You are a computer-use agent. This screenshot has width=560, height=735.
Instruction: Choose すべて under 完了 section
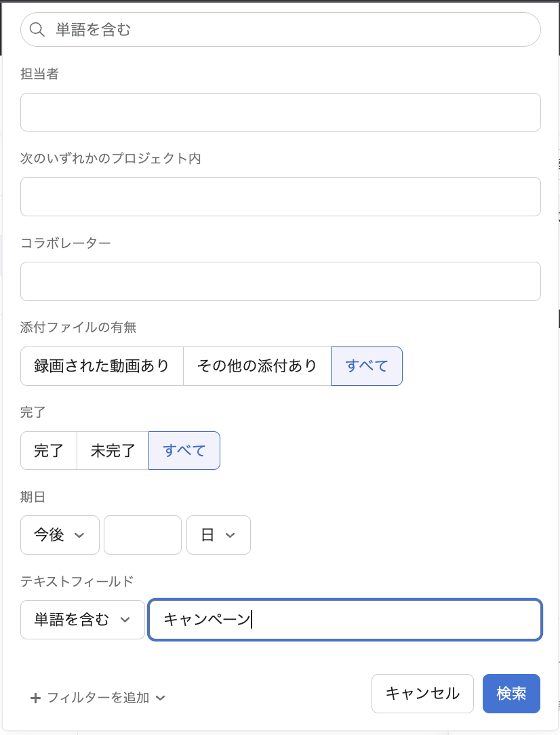pos(184,451)
